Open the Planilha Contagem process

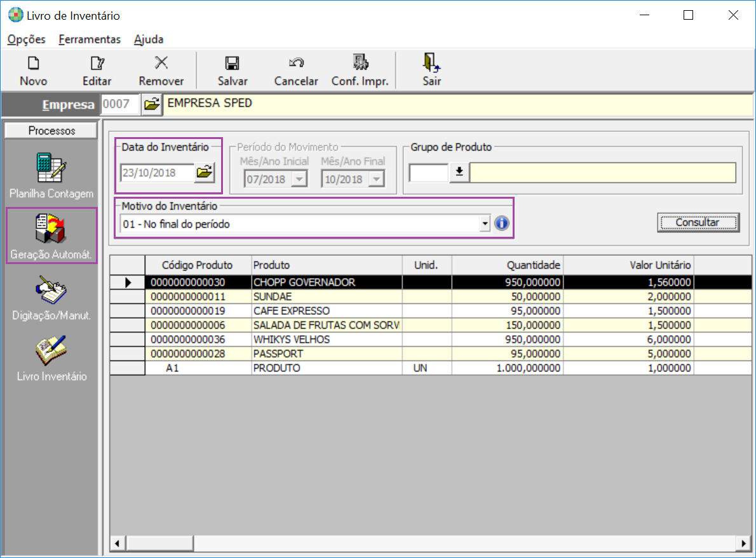click(51, 168)
